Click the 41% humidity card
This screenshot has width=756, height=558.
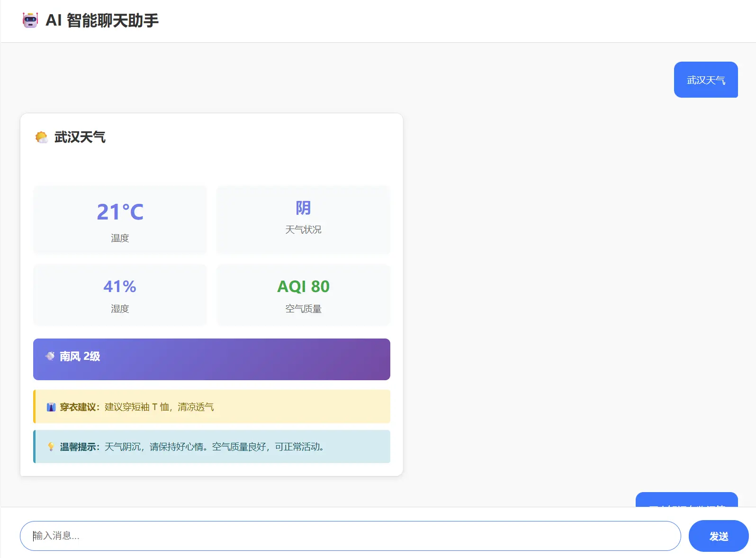pos(120,294)
